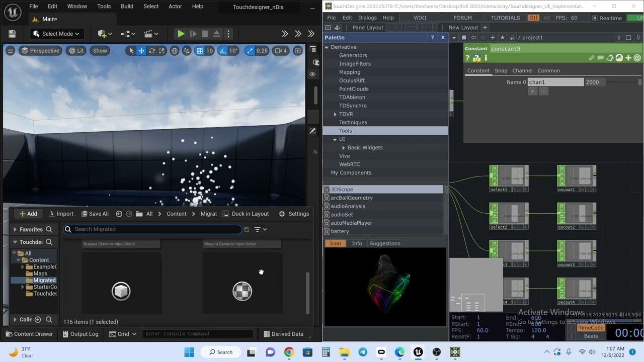Toggle surface snapping globe icon
The image size is (644, 362).
(x=174, y=50)
